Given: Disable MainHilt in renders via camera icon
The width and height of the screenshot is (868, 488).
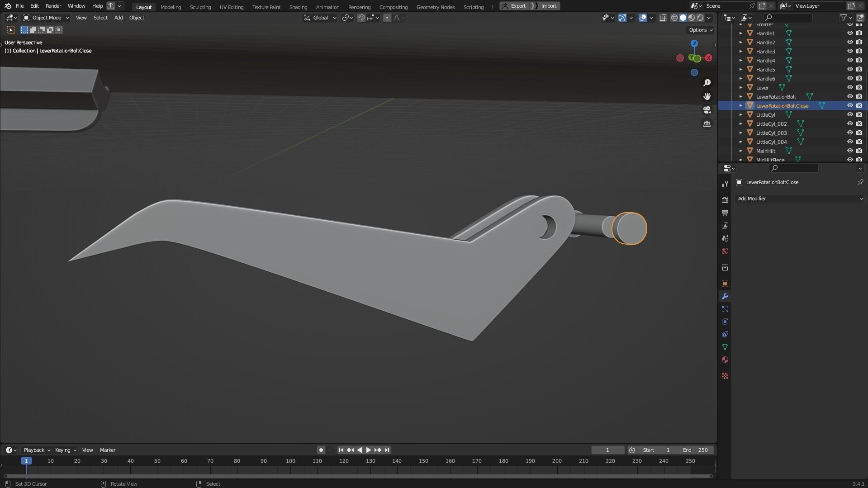Looking at the screenshot, I should pyautogui.click(x=859, y=151).
